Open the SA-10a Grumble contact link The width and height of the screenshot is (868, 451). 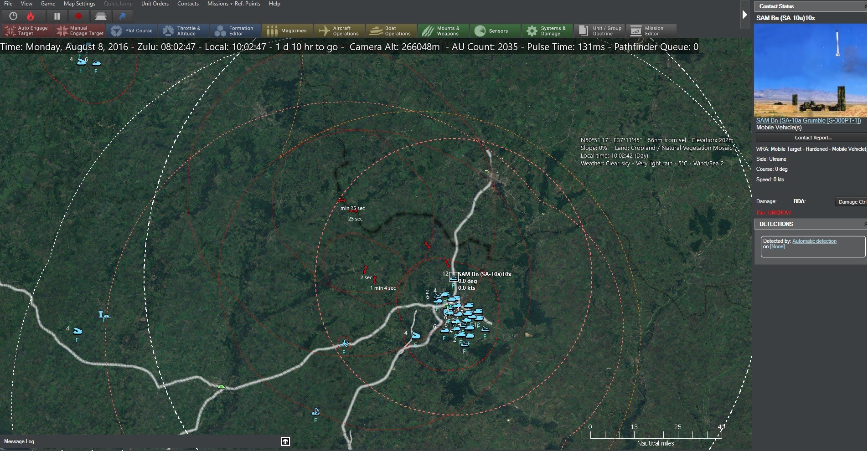coord(808,121)
